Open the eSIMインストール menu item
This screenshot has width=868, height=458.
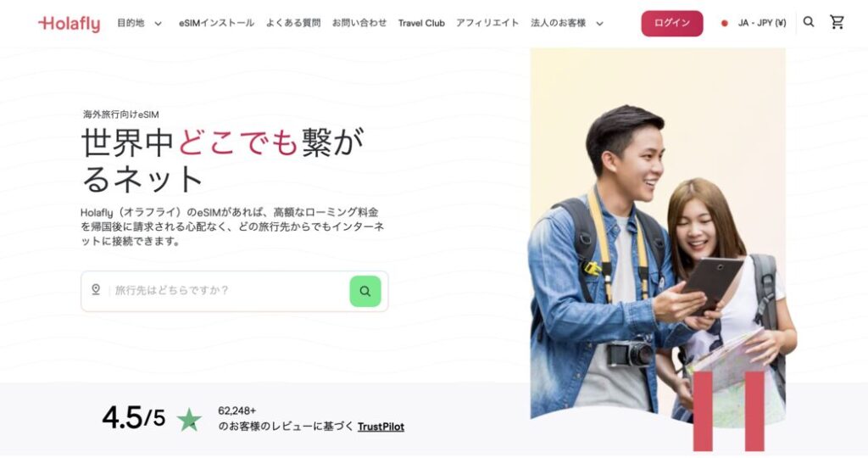point(216,23)
